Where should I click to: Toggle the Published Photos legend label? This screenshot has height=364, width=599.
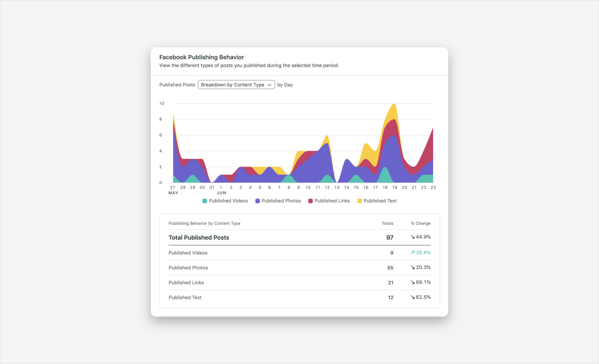point(281,201)
